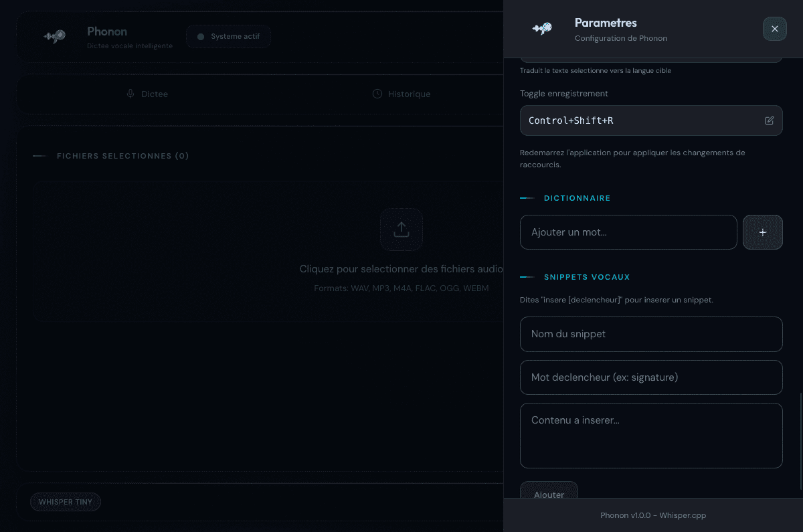Click the clock icon next to Historique
Image resolution: width=803 pixels, height=532 pixels.
(x=376, y=94)
